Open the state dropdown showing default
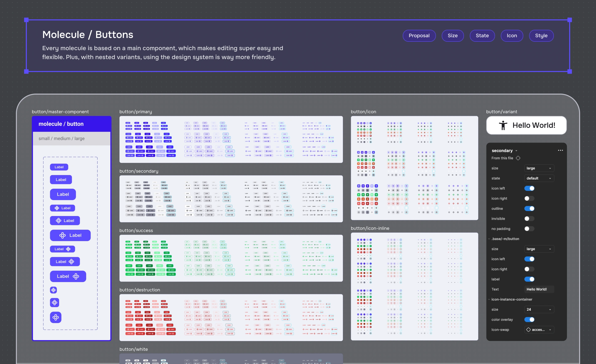This screenshot has height=364, width=596. (x=539, y=178)
